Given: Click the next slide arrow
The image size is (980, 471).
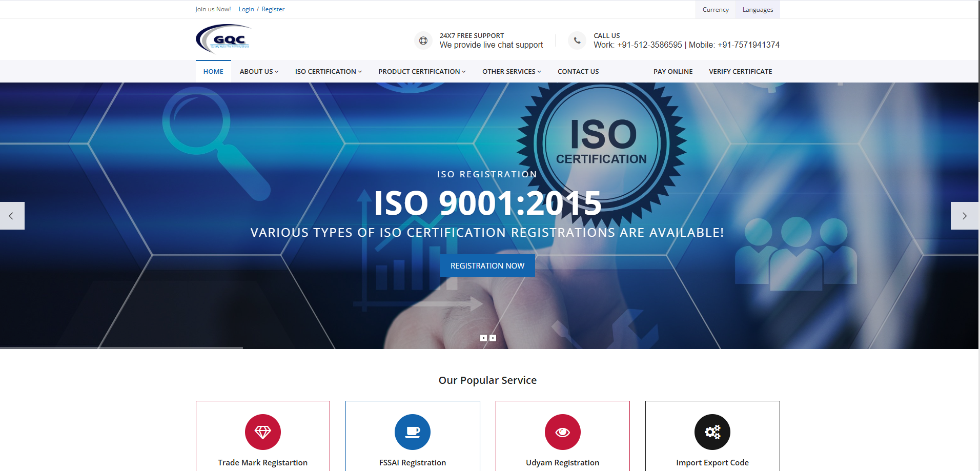Looking at the screenshot, I should [964, 215].
